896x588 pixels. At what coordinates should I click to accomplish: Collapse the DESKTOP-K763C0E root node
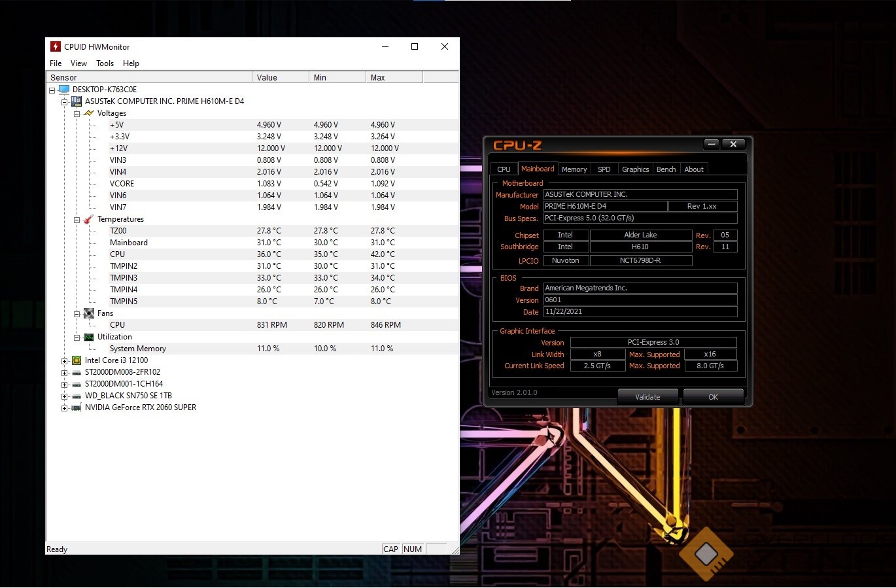click(52, 90)
